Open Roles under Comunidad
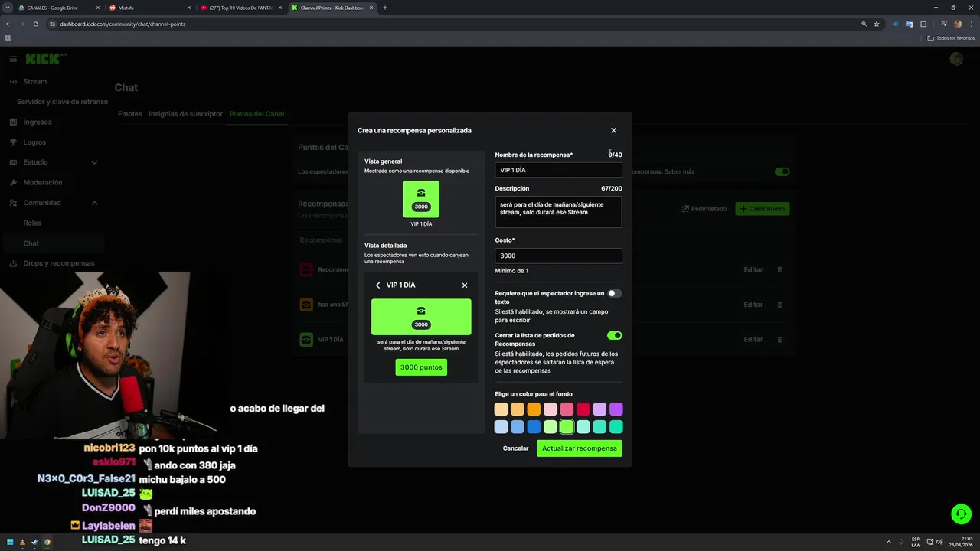 point(32,223)
